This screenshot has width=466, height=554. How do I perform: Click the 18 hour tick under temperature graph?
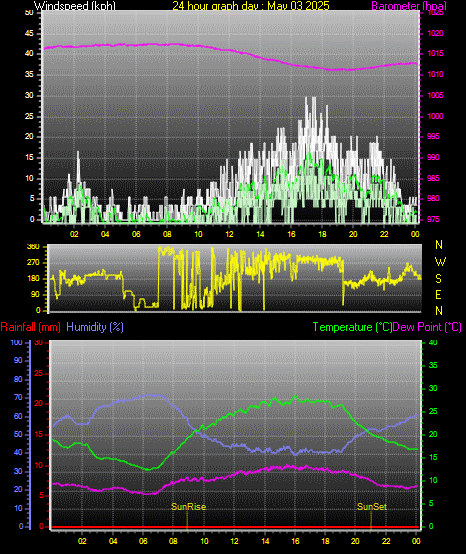pos(325,541)
